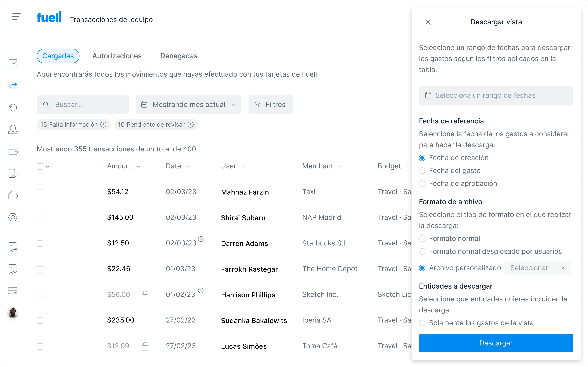Screen dimensions: 588x367
Task: Expand the Mostrando mes actual dropdown
Action: (x=188, y=105)
